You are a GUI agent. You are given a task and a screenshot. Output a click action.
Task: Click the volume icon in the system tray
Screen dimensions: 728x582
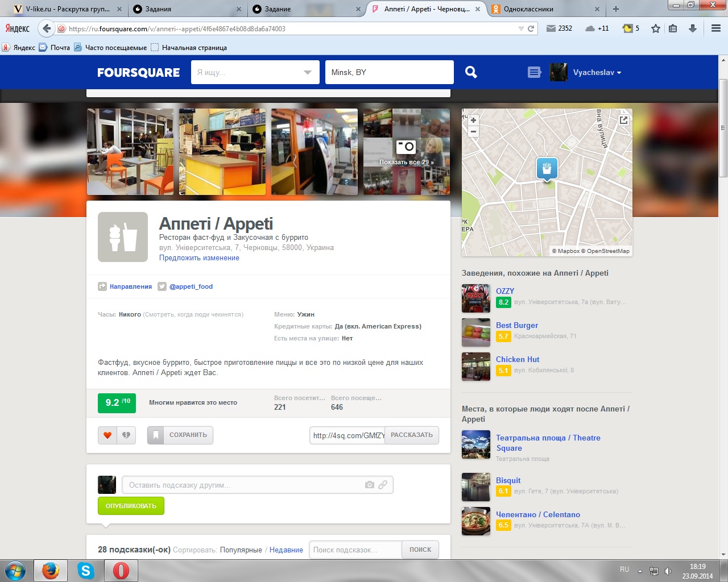[668, 571]
